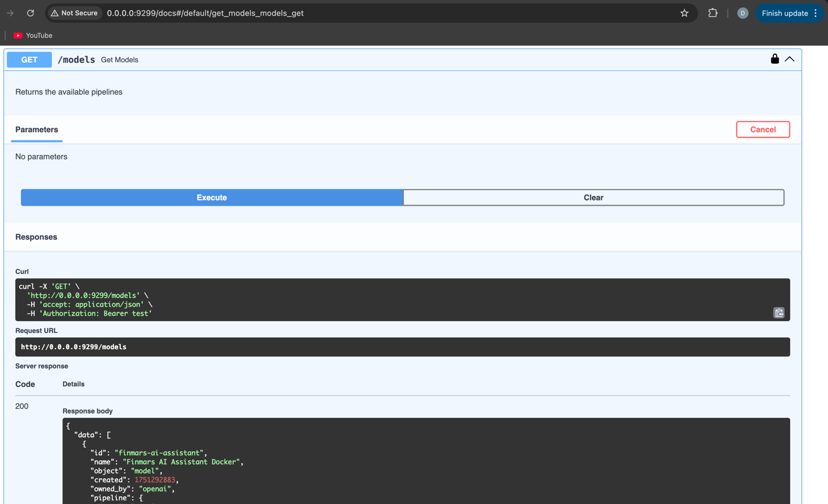Viewport: 828px width, 504px height.
Task: Open the profile avatar D
Action: pos(742,13)
